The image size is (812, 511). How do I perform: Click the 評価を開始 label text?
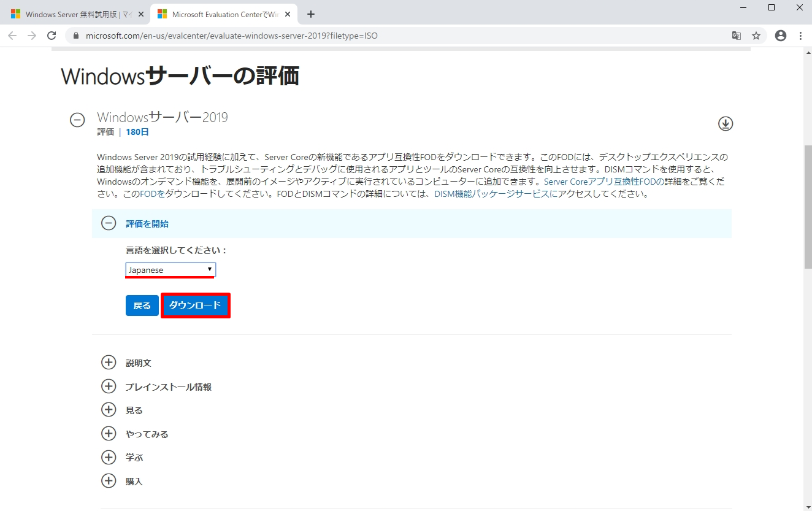coord(147,224)
